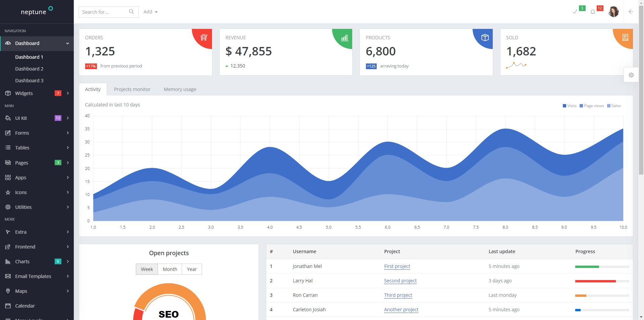Image resolution: width=644 pixels, height=320 pixels.
Task: Click the Extra cursor icon
Action: (8, 232)
